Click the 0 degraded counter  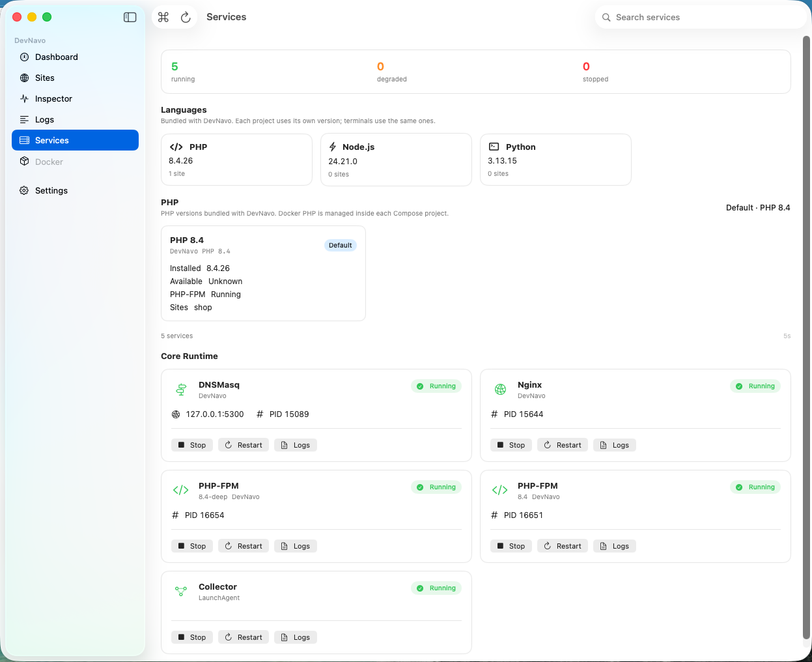(x=391, y=72)
